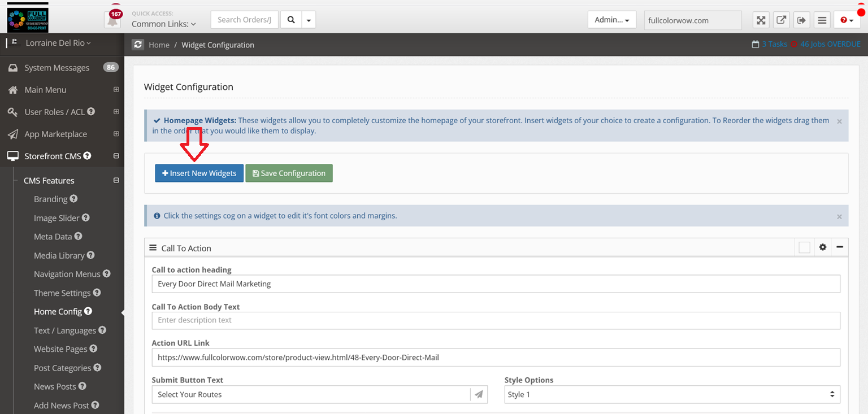
Task: Click the magnifier search button
Action: (291, 20)
